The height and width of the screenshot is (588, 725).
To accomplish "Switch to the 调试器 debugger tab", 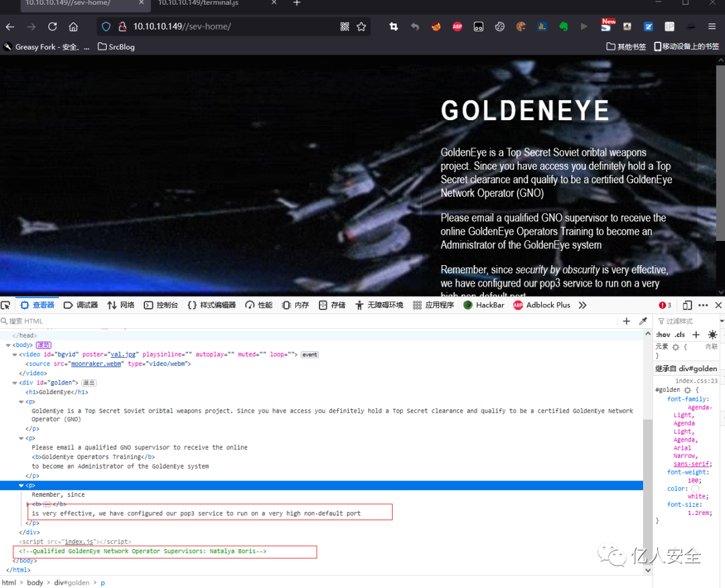I will click(81, 305).
